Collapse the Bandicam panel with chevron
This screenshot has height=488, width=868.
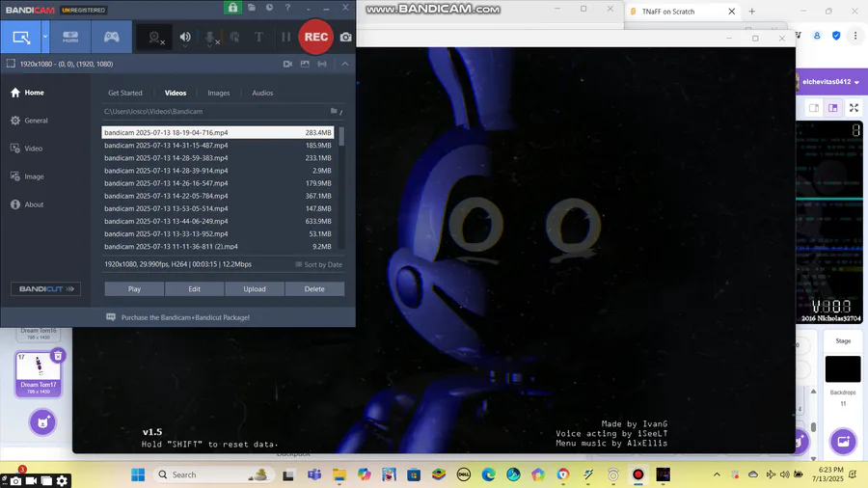[x=345, y=64]
